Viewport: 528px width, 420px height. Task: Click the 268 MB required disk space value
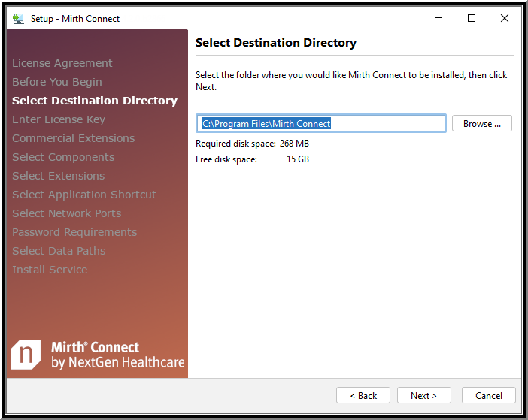click(294, 144)
